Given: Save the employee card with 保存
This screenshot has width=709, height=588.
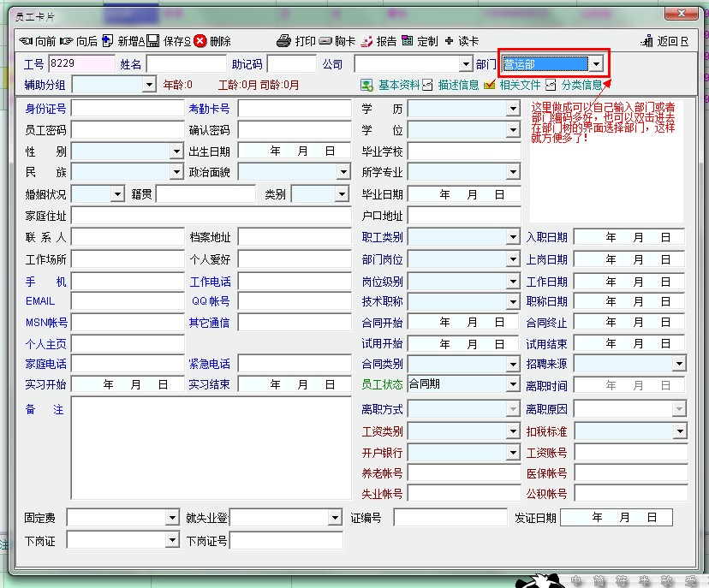Looking at the screenshot, I should pos(153,41).
